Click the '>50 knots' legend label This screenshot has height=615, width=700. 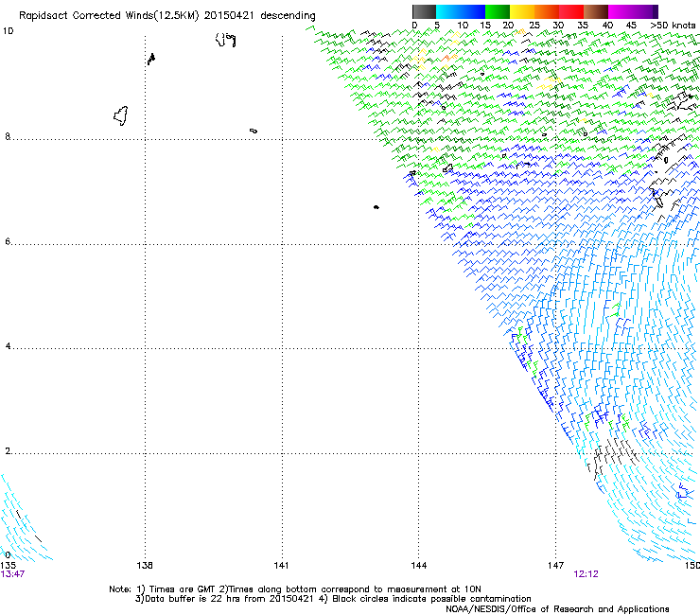pos(673,26)
